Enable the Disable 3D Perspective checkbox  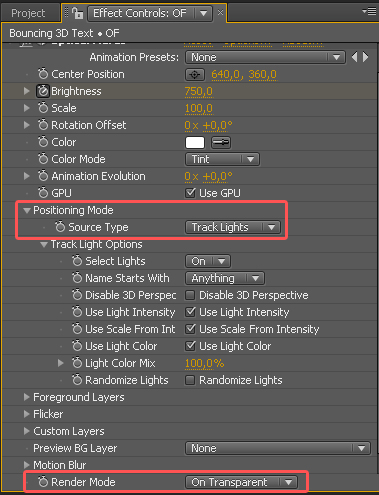point(190,295)
